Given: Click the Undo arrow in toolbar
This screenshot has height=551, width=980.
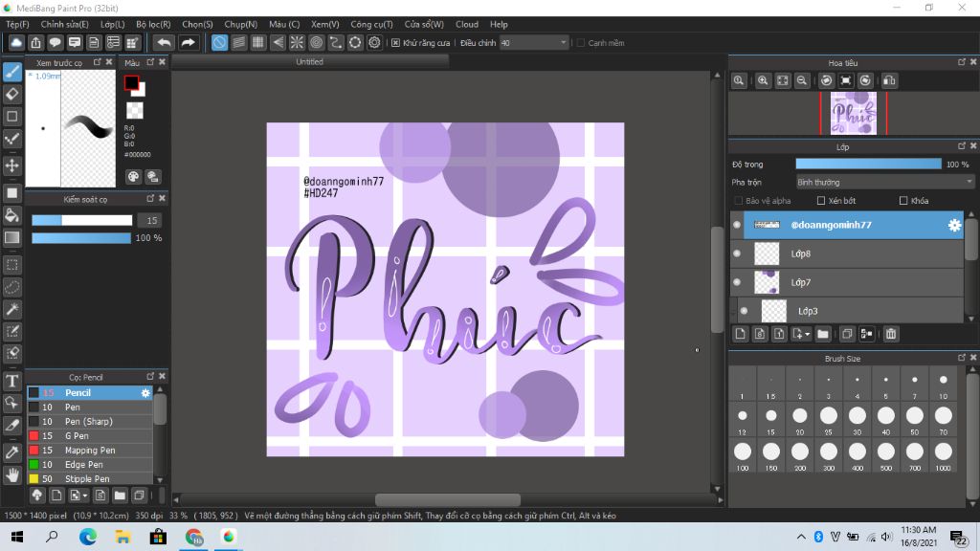Looking at the screenshot, I should coord(164,42).
